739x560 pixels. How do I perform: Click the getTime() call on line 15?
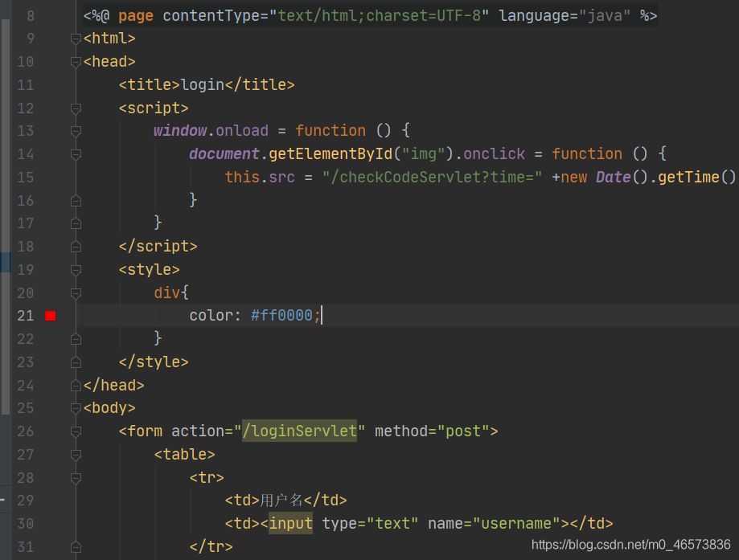coord(696,177)
